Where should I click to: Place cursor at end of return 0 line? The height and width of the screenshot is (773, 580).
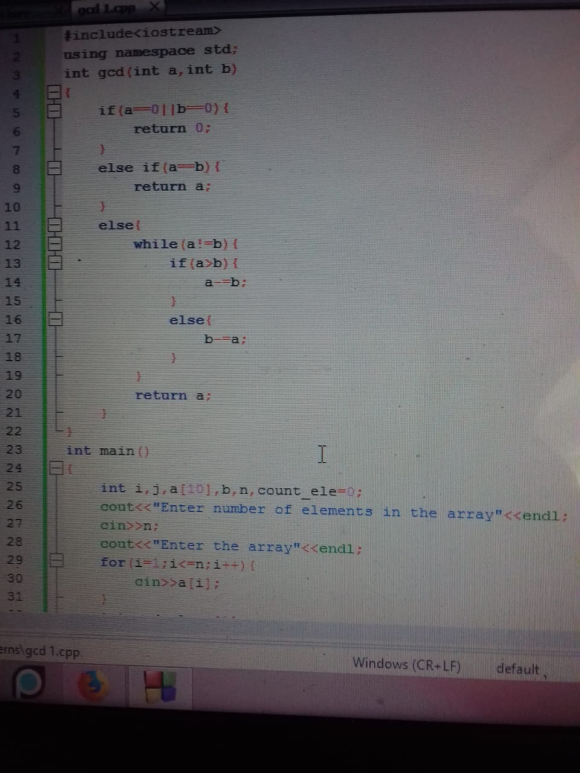coord(212,129)
